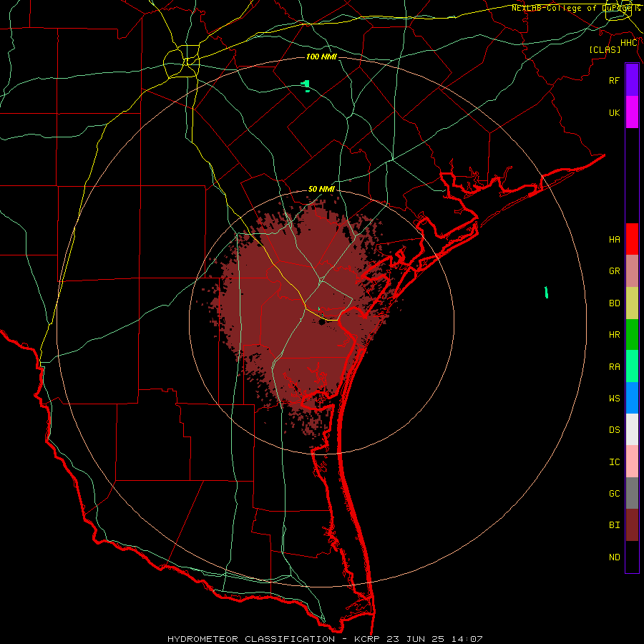The height and width of the screenshot is (644, 644).
Task: Pick the RA light-green legend swatch
Action: 632,366
